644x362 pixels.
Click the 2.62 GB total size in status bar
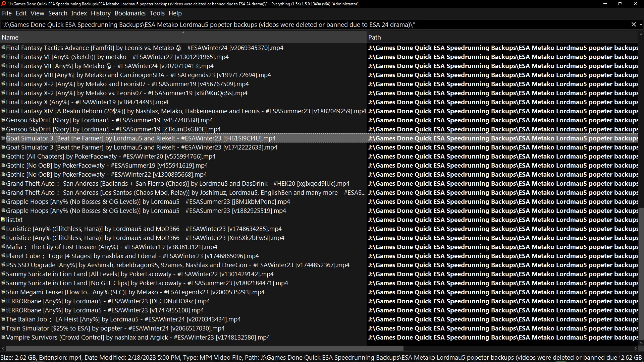click(631, 358)
